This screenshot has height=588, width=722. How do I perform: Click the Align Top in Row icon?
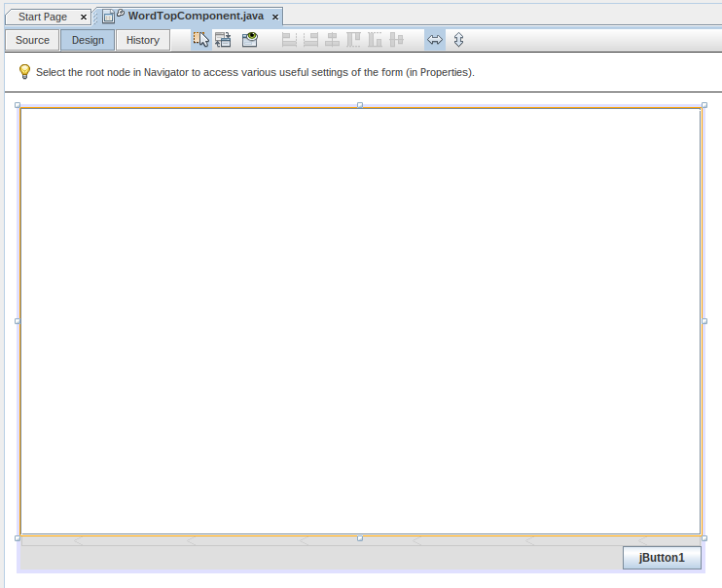(x=353, y=40)
